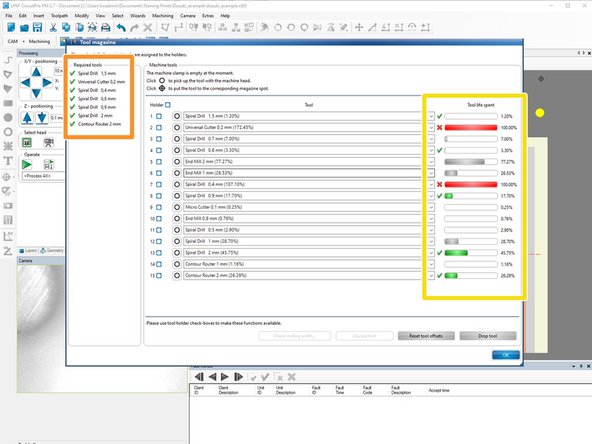Click the green Start play icon under Operate
Image resolution: width=592 pixels, height=444 pixels.
(27, 165)
